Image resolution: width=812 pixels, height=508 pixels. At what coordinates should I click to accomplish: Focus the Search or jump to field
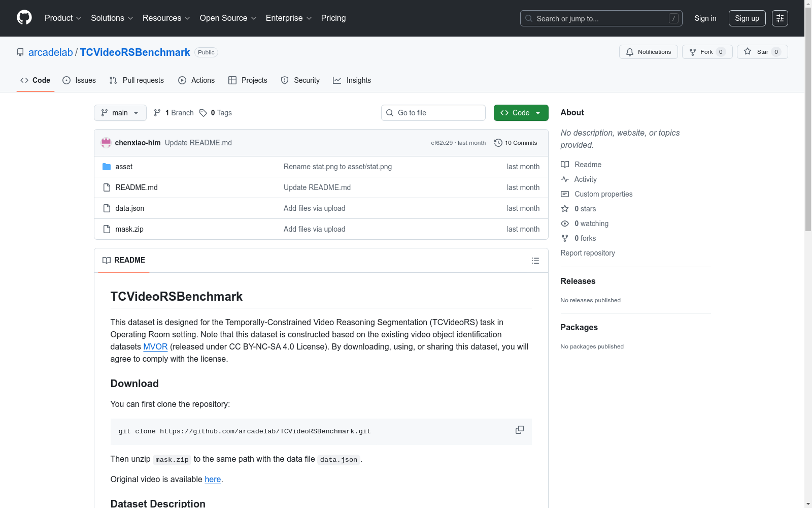click(601, 18)
